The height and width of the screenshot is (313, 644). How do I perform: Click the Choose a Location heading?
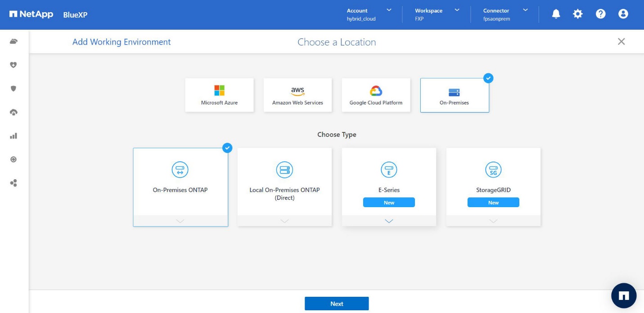point(337,42)
